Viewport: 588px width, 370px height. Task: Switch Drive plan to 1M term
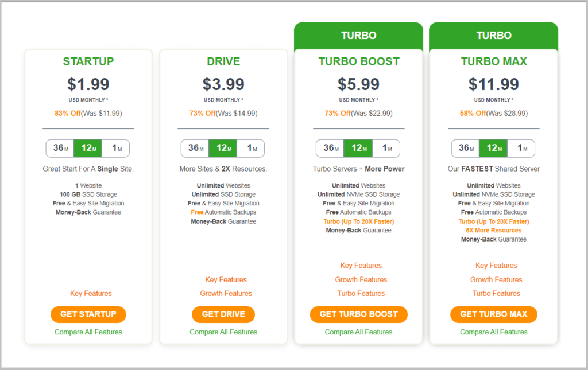click(x=250, y=148)
